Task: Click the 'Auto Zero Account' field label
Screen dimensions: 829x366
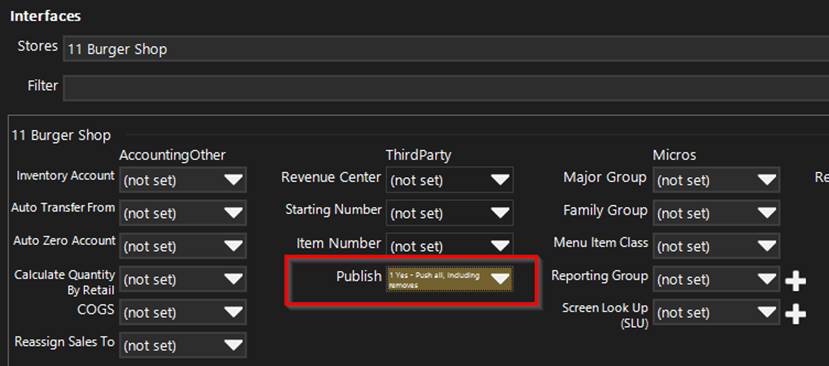Action: (65, 241)
